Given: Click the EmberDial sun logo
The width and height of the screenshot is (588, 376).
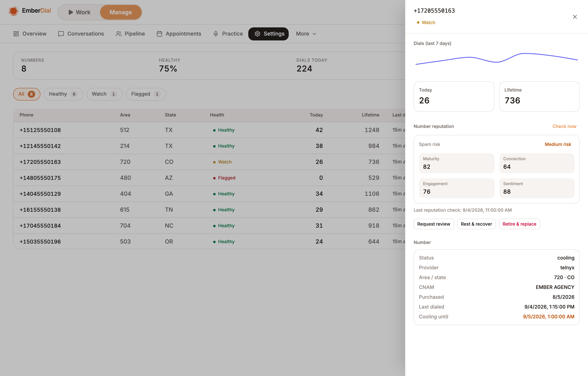Looking at the screenshot, I should pyautogui.click(x=13, y=11).
